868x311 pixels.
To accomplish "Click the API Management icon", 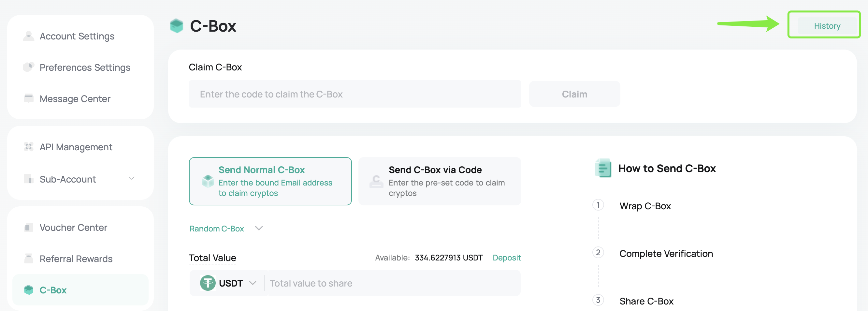I will (29, 147).
